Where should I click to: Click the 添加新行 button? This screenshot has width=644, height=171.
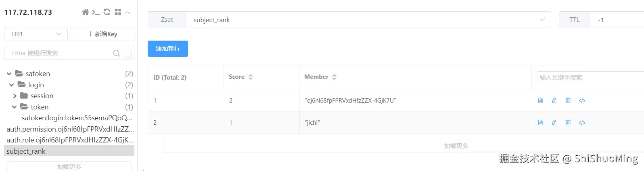pos(168,49)
